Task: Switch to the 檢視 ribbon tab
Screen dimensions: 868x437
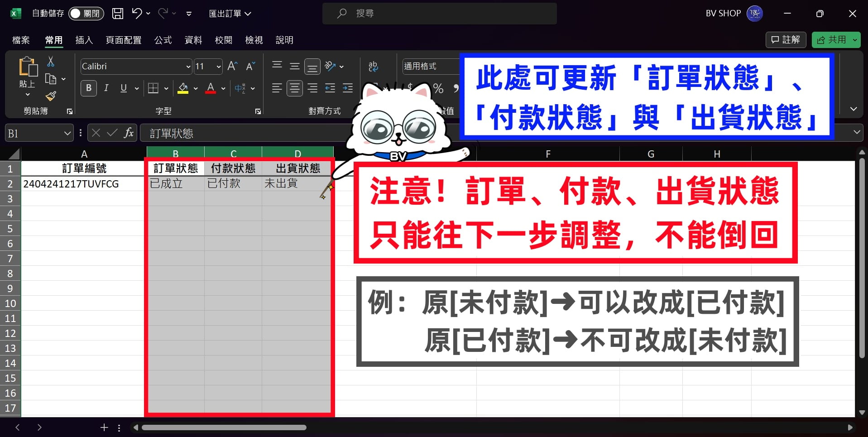Action: (254, 40)
